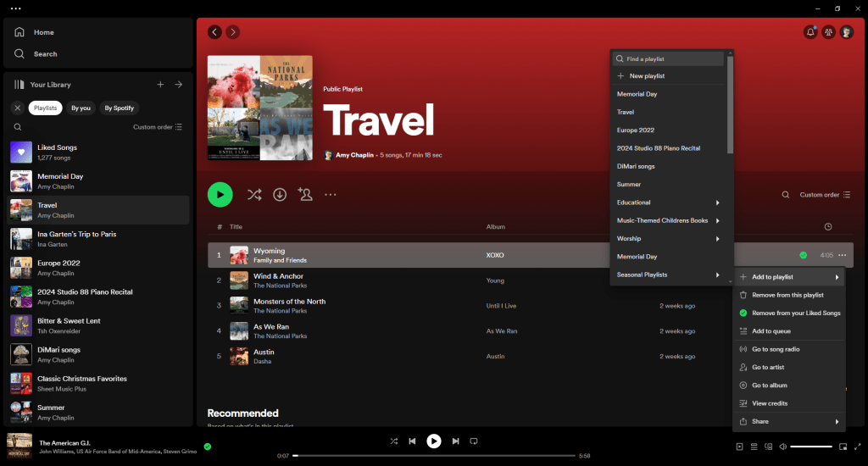Open the Home page
Image resolution: width=868 pixels, height=466 pixels.
pyautogui.click(x=34, y=32)
